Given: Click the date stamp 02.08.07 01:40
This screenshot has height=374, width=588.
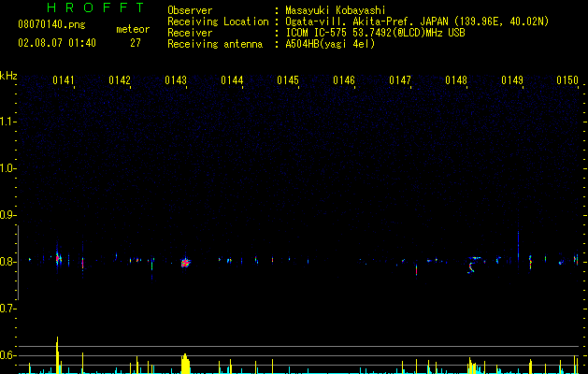Looking at the screenshot, I should coord(57,43).
